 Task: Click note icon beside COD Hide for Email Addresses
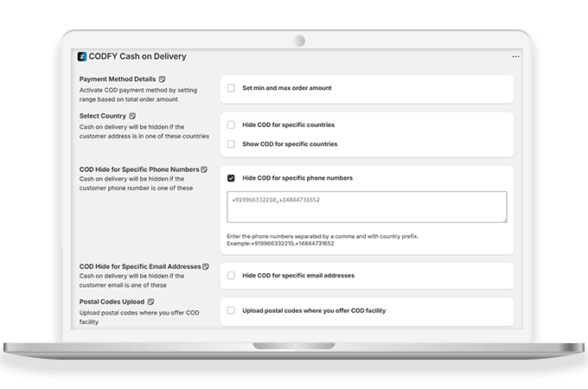tap(206, 266)
